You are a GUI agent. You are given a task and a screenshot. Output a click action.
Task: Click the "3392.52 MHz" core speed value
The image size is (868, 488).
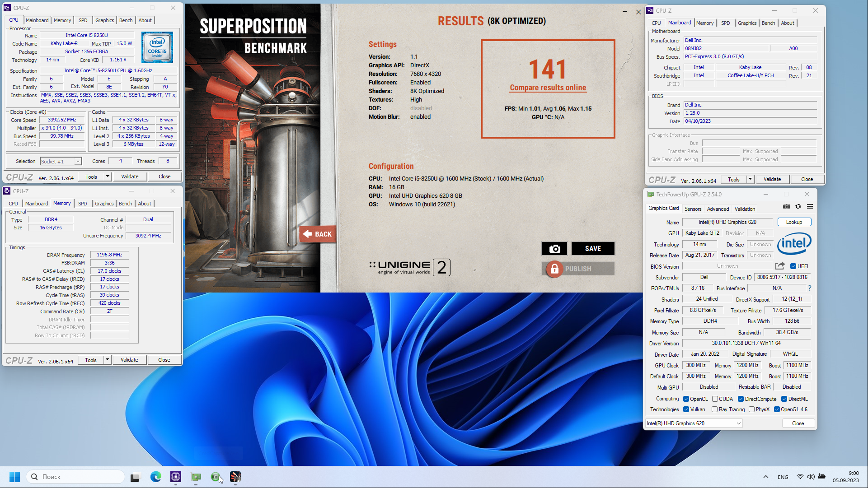point(62,120)
